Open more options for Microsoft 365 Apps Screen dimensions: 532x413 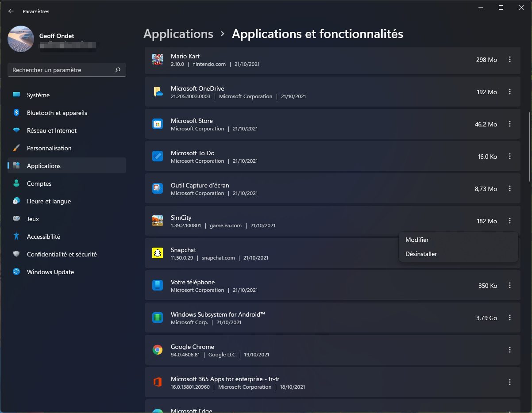coord(510,382)
